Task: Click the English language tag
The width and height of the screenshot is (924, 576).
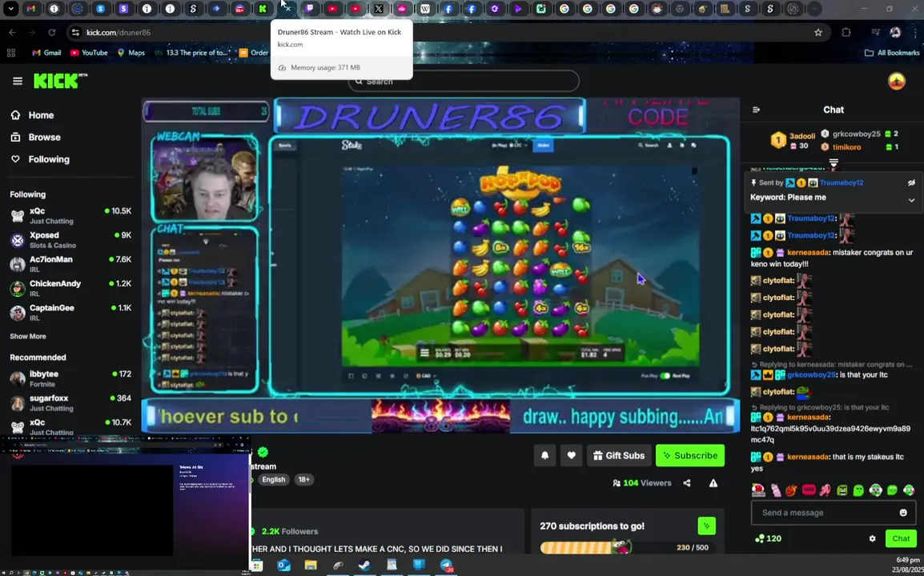Action: [x=273, y=479]
